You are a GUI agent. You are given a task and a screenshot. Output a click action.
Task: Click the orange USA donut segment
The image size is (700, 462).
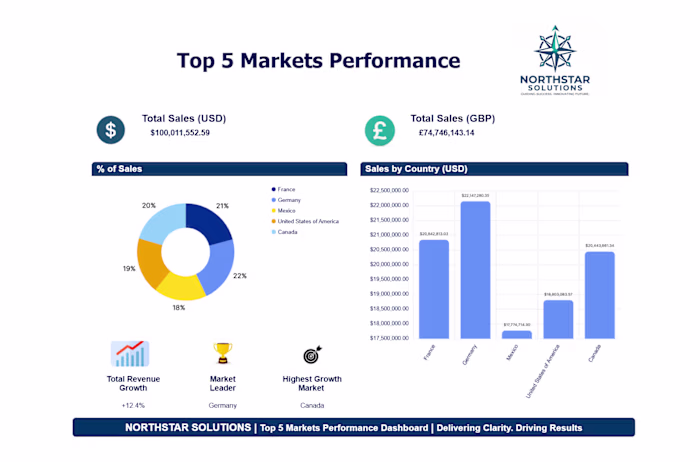click(x=151, y=263)
